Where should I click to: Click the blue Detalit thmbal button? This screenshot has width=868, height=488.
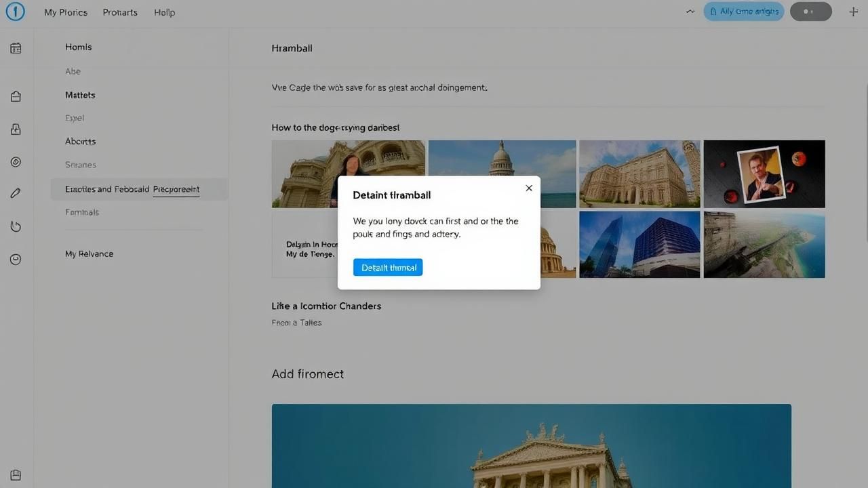pos(388,268)
